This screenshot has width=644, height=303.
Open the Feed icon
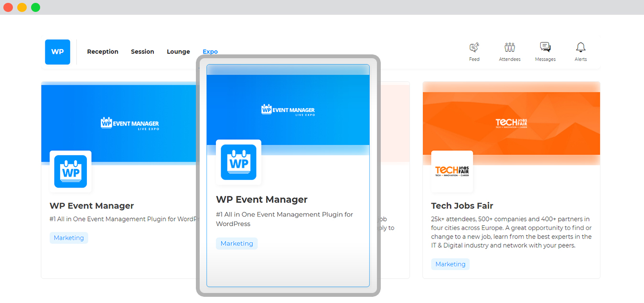pos(474,48)
